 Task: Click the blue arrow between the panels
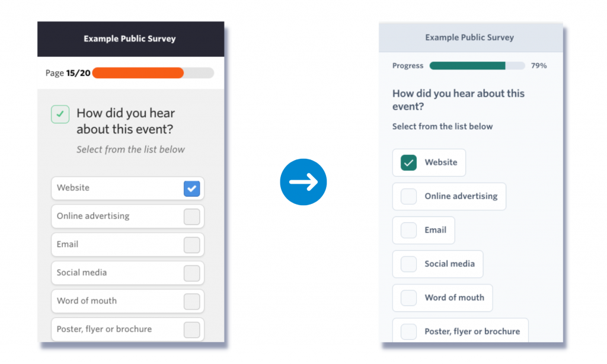point(303,182)
